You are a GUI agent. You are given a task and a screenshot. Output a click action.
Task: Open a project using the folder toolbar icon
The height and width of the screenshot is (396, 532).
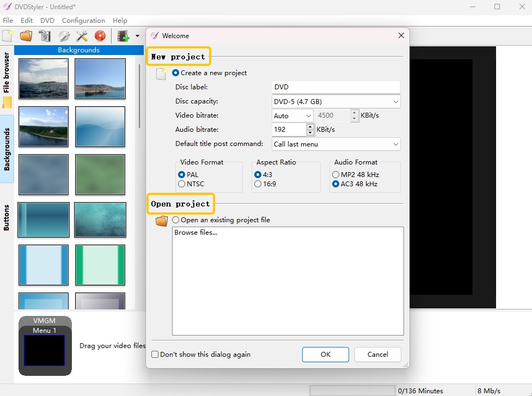pos(26,36)
